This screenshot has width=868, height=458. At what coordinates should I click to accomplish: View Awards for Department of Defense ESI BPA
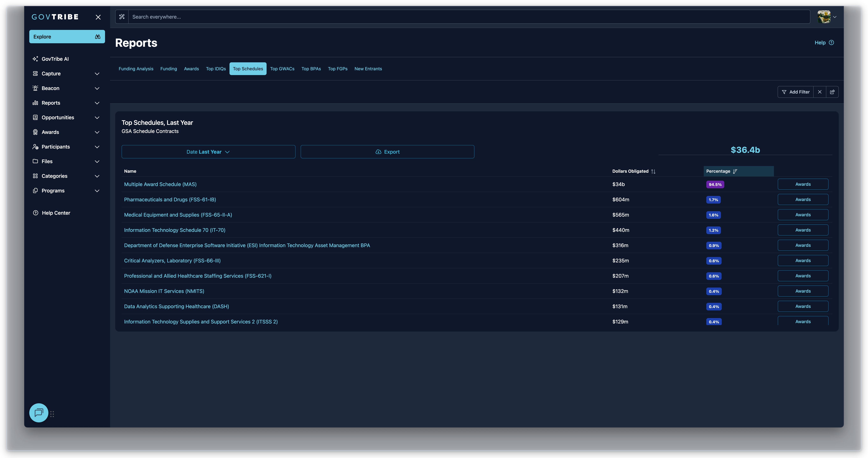click(803, 246)
